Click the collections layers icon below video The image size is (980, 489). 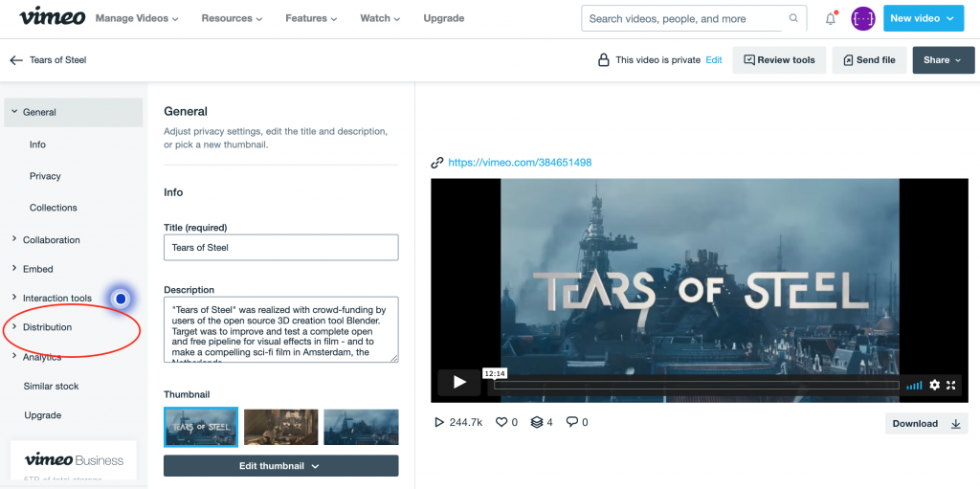tap(536, 422)
